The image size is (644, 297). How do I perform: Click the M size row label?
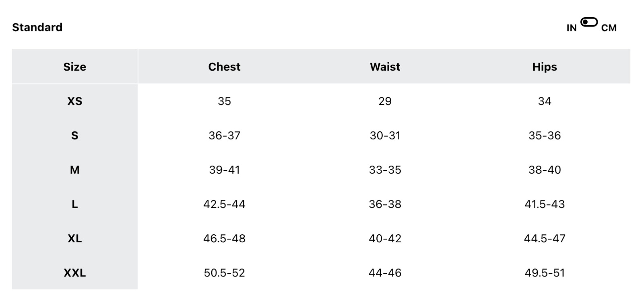coord(74,170)
